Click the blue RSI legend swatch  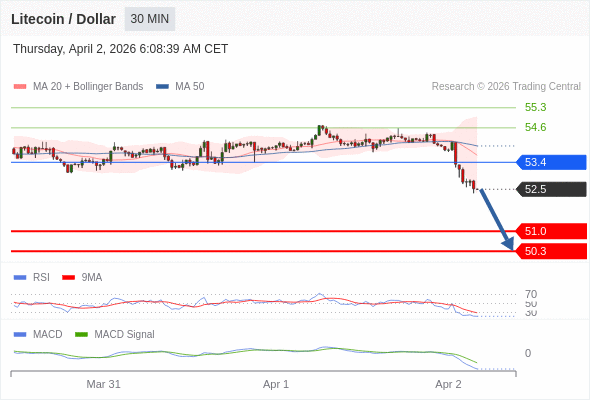pos(20,278)
